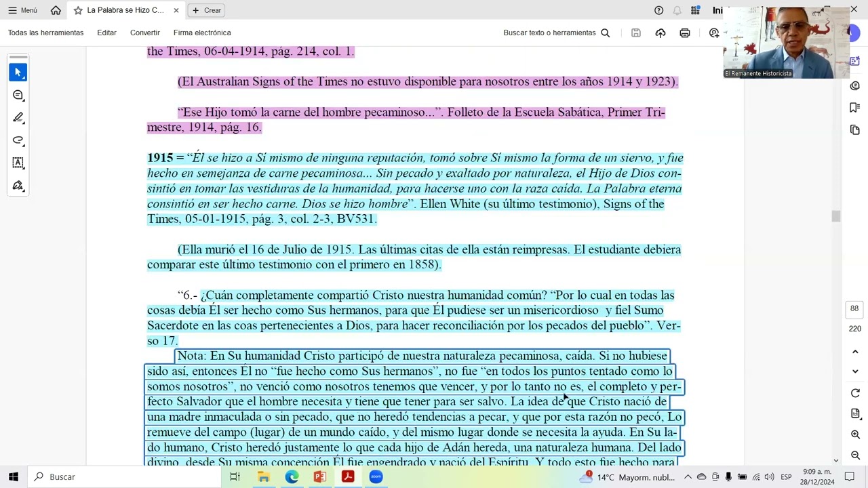
Task: Pick the highlighter pen tool
Action: [x=18, y=117]
